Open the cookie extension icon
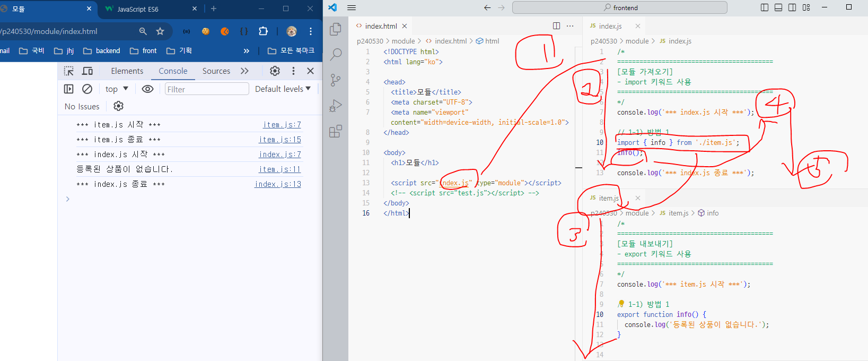This screenshot has height=361, width=868. 205,31
